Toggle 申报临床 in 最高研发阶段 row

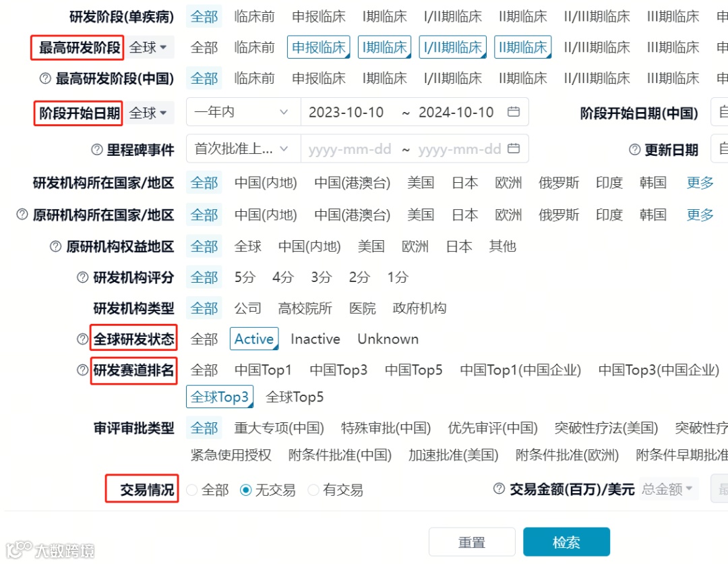pos(318,47)
